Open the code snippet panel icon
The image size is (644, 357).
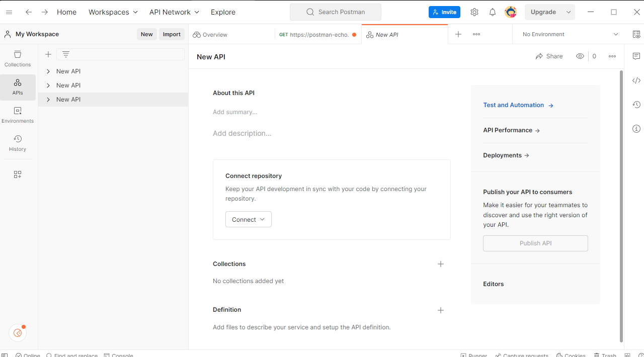point(636,80)
